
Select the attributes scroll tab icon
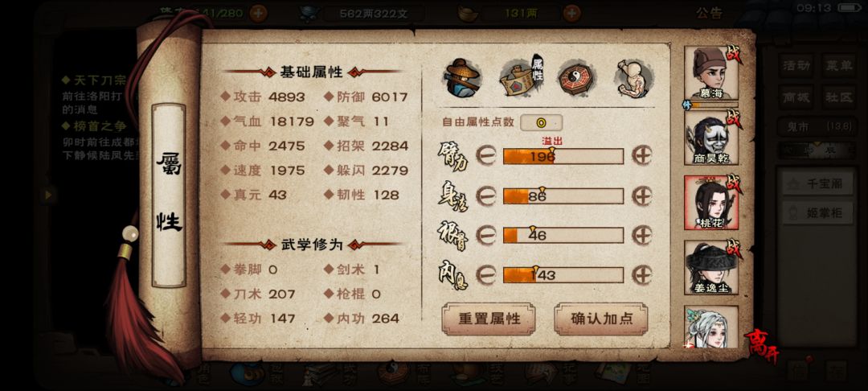click(x=522, y=78)
